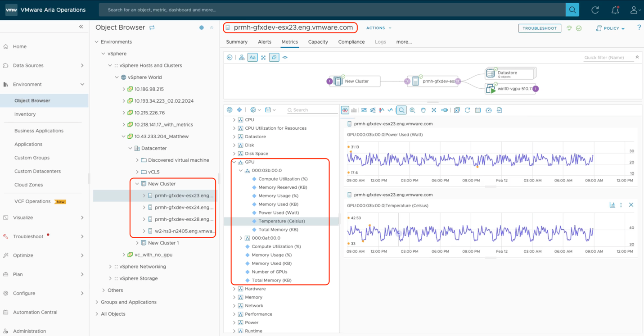Click the blue diamond metrics icon

click(239, 110)
